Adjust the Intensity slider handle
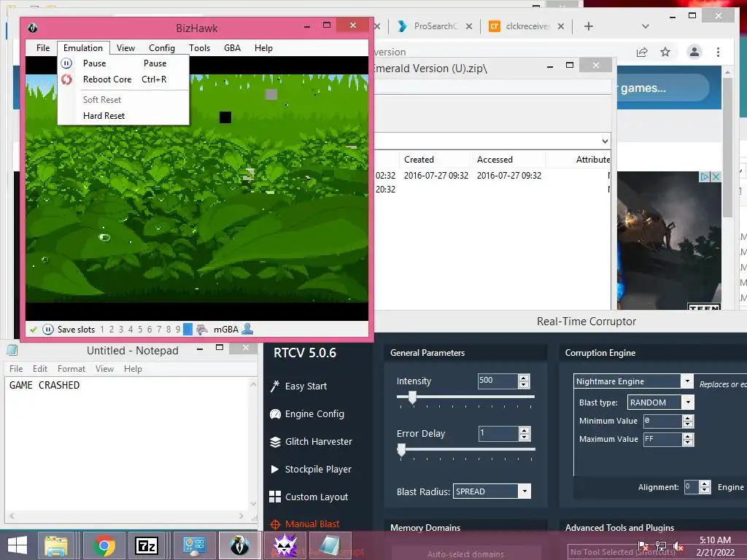This screenshot has height=560, width=747. pyautogui.click(x=413, y=397)
